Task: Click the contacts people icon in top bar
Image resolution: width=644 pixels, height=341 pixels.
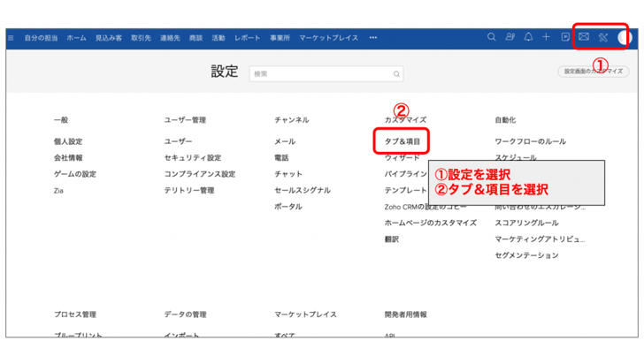Action: pos(510,37)
